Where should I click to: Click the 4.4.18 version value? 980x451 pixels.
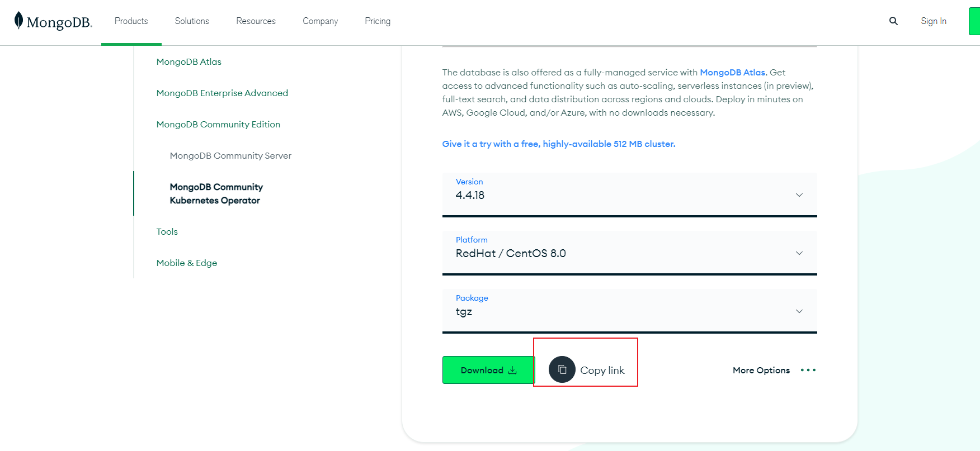(470, 195)
